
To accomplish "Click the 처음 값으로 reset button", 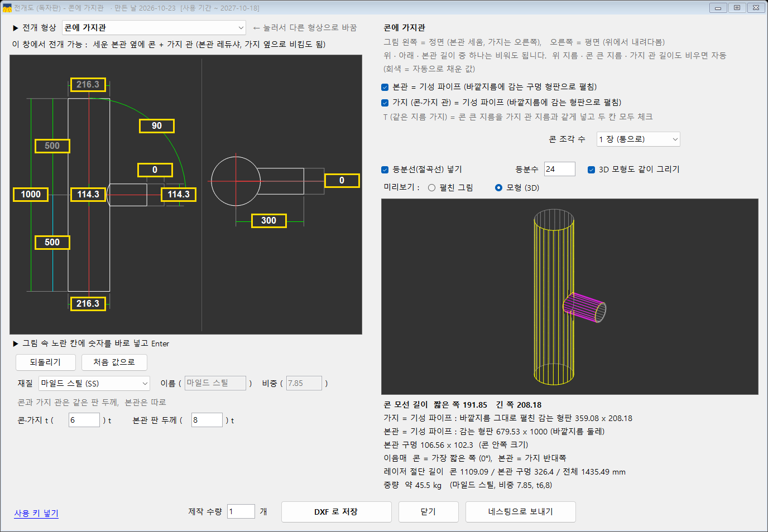I will [114, 362].
